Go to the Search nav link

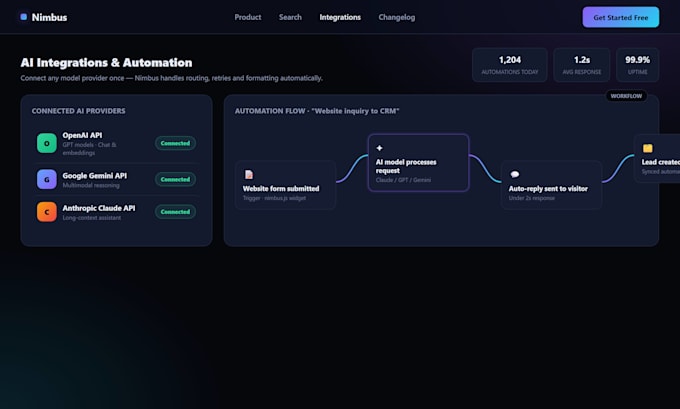(290, 17)
